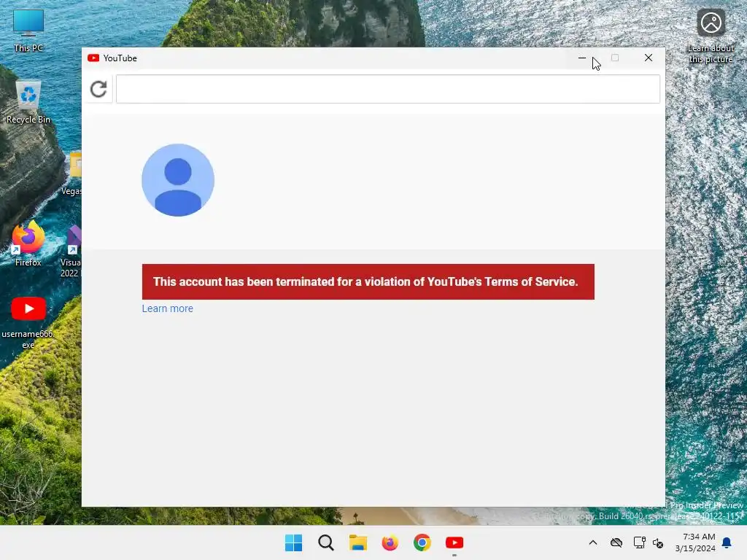Viewport: 747px width, 560px height.
Task: Select the This PC desktop icon
Action: coord(28,31)
